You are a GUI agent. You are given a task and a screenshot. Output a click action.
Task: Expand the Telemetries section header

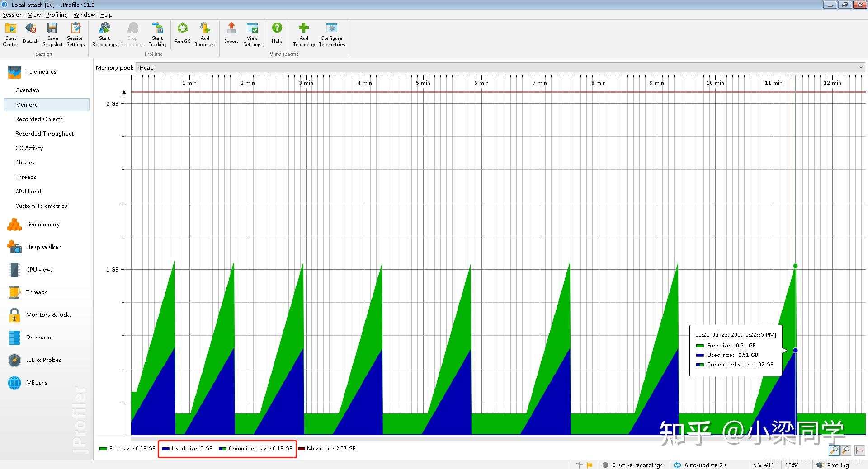click(41, 72)
